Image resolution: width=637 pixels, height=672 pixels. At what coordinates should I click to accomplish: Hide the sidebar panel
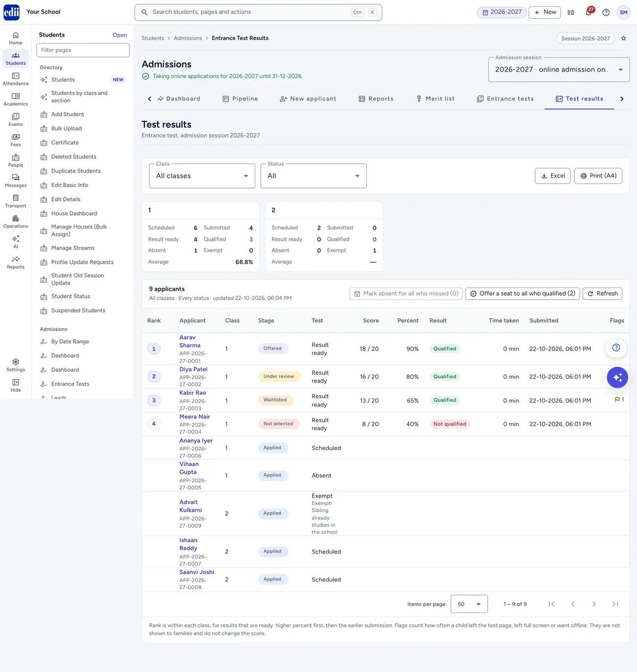pyautogui.click(x=16, y=385)
